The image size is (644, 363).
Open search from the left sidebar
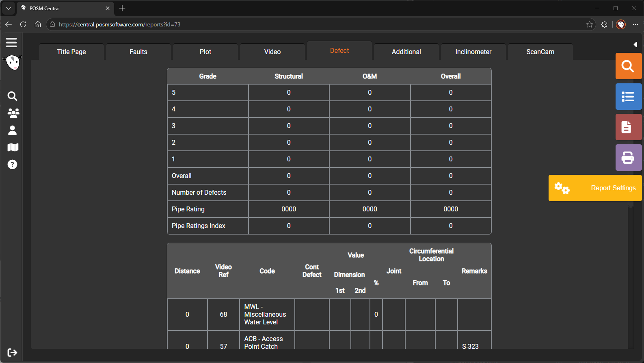point(12,96)
